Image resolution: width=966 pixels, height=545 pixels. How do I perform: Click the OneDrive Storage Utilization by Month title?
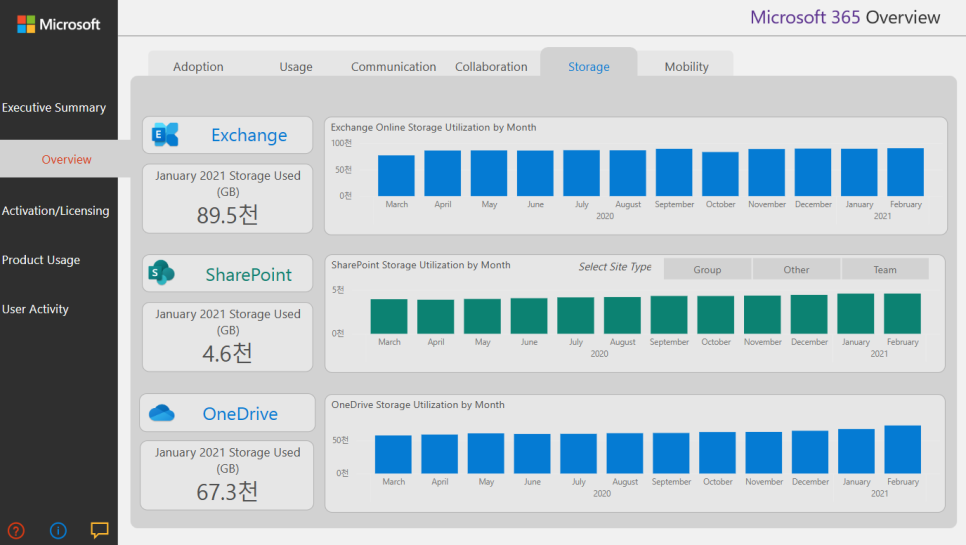tap(418, 405)
